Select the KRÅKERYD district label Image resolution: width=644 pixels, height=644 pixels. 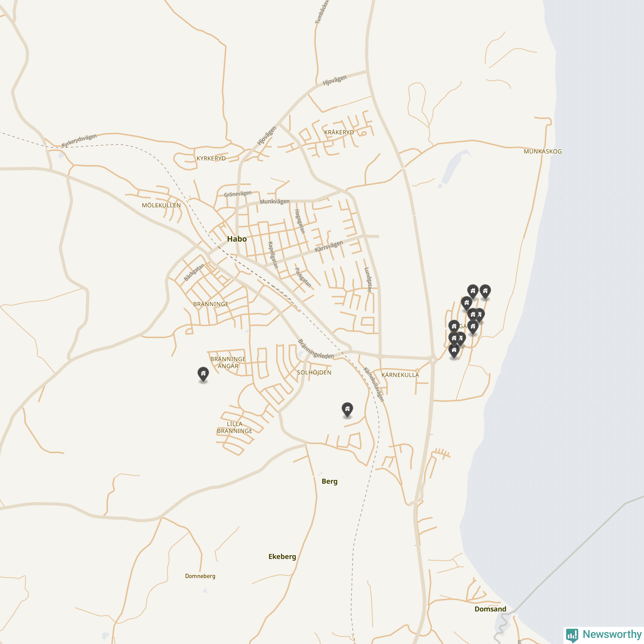(x=339, y=132)
